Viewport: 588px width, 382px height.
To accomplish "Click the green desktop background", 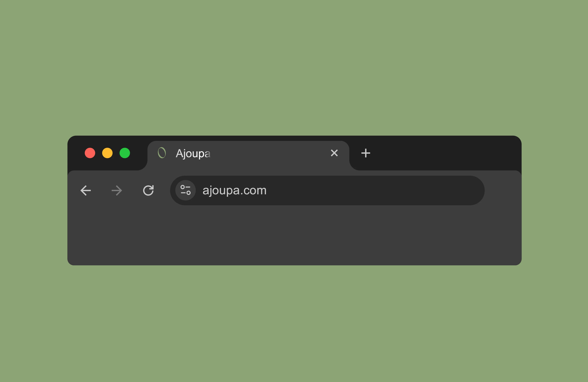I will [294, 67].
